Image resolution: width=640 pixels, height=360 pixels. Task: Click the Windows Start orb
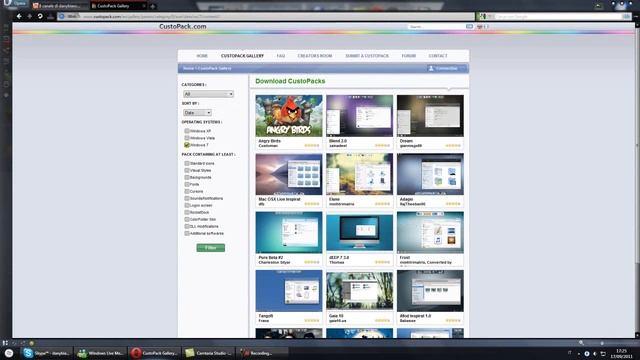point(9,353)
